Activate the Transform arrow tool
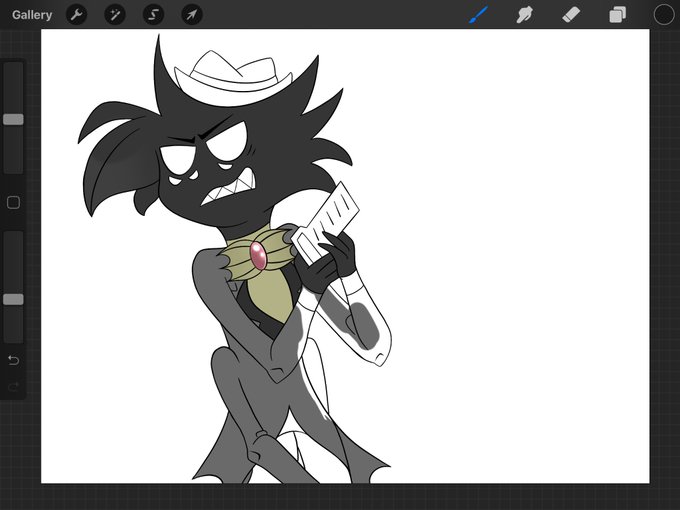This screenshot has width=680, height=510. click(192, 15)
